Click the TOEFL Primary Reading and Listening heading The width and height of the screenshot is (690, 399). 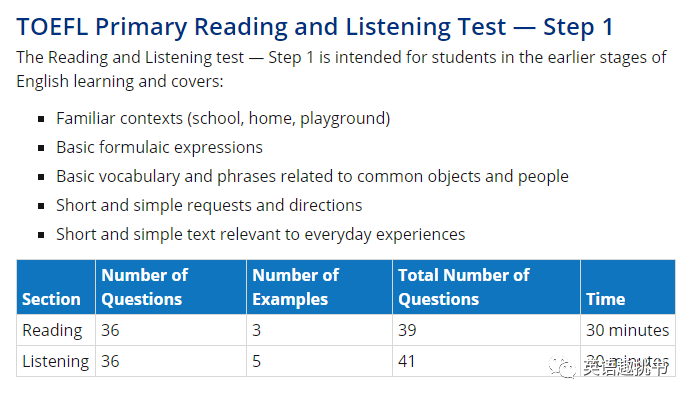tap(315, 27)
